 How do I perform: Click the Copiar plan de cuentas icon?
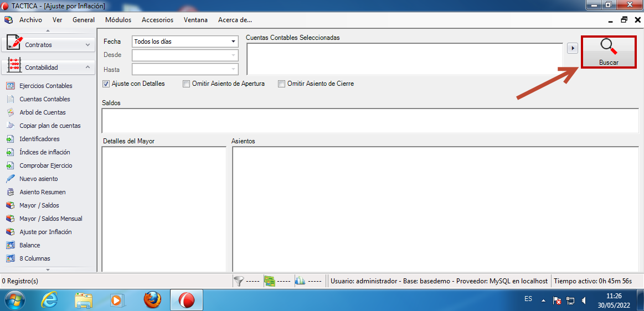[11, 126]
